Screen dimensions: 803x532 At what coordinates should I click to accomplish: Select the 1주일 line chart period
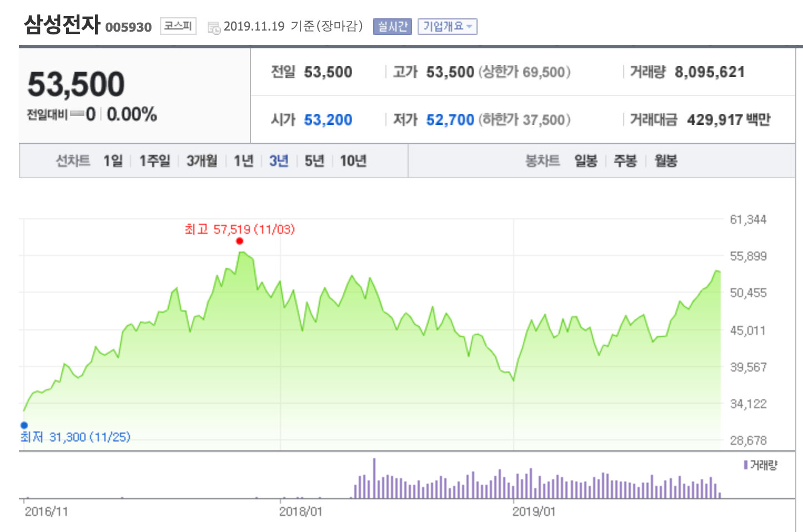(x=154, y=161)
